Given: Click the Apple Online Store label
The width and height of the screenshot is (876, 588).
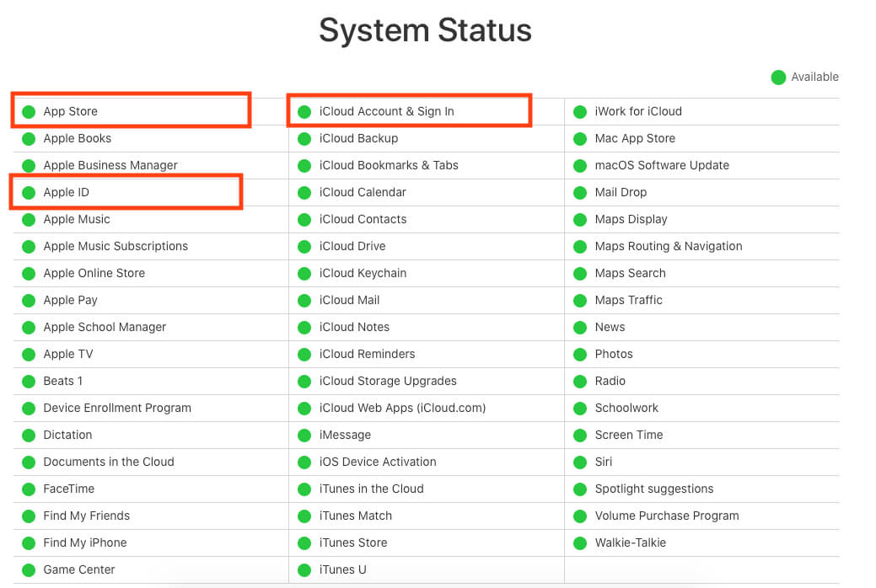Looking at the screenshot, I should pos(94,273).
